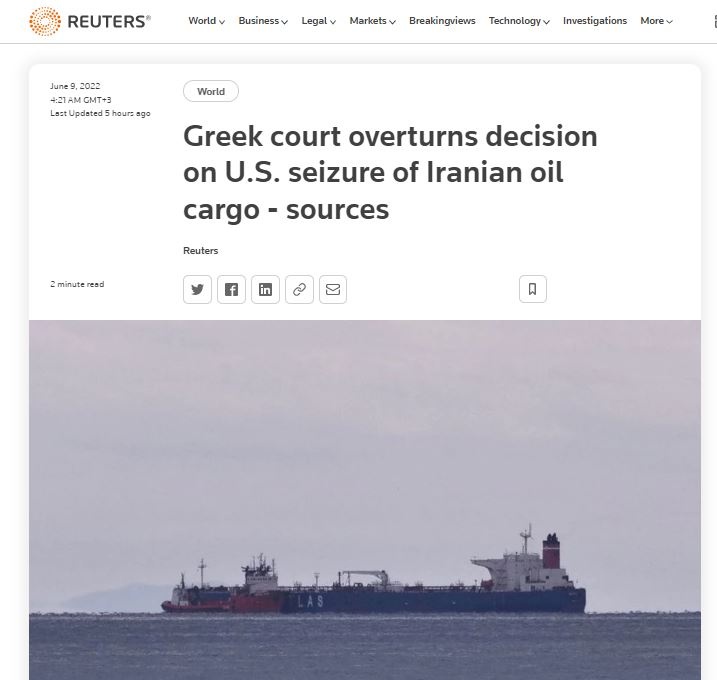Expand the Technology dropdown menu

(519, 21)
